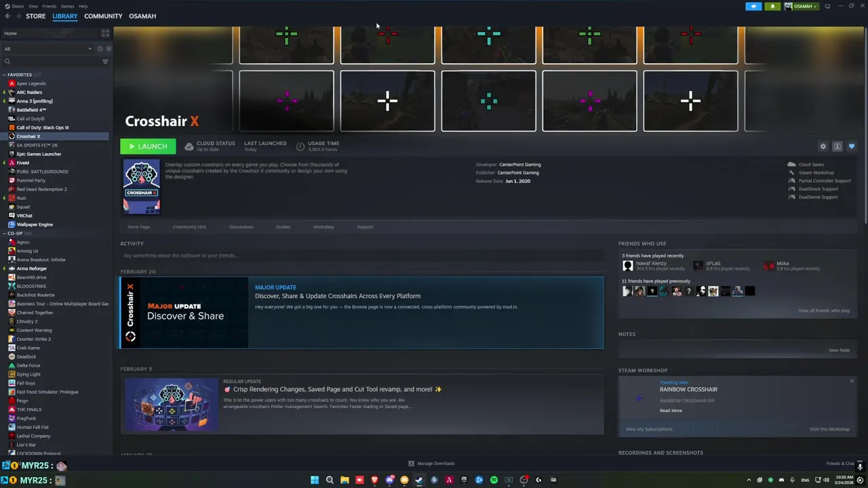Read more about RAINBOW CROSSHAIR
868x488 pixels.
[x=671, y=411]
